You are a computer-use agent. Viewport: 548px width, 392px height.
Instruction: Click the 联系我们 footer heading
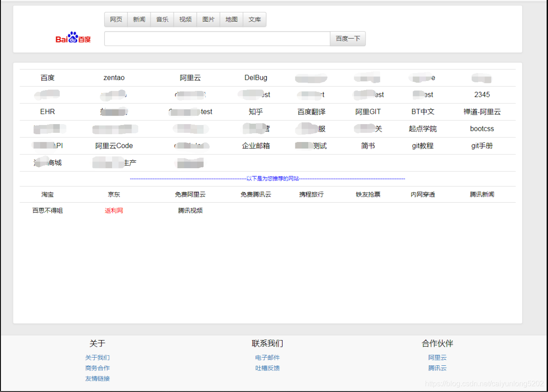coord(267,343)
